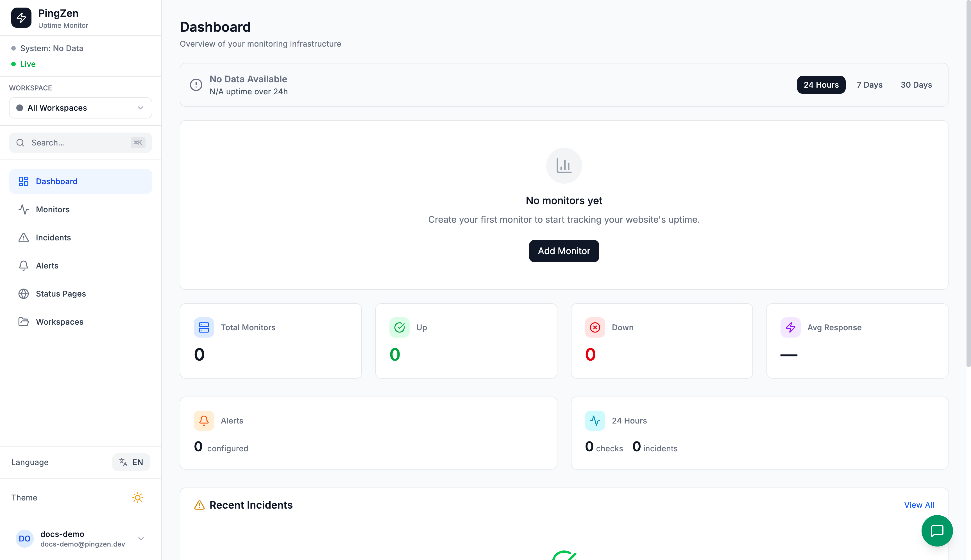Open Alerts in the sidebar

click(80, 265)
